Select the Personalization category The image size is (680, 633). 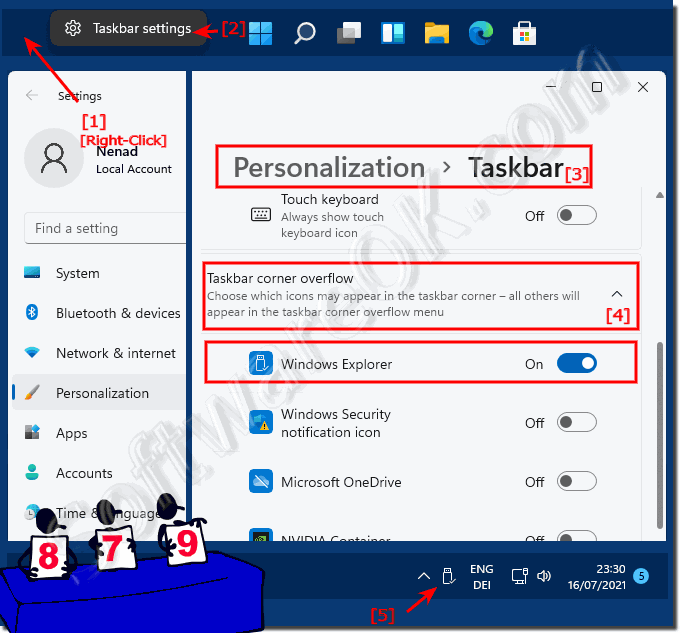click(99, 393)
